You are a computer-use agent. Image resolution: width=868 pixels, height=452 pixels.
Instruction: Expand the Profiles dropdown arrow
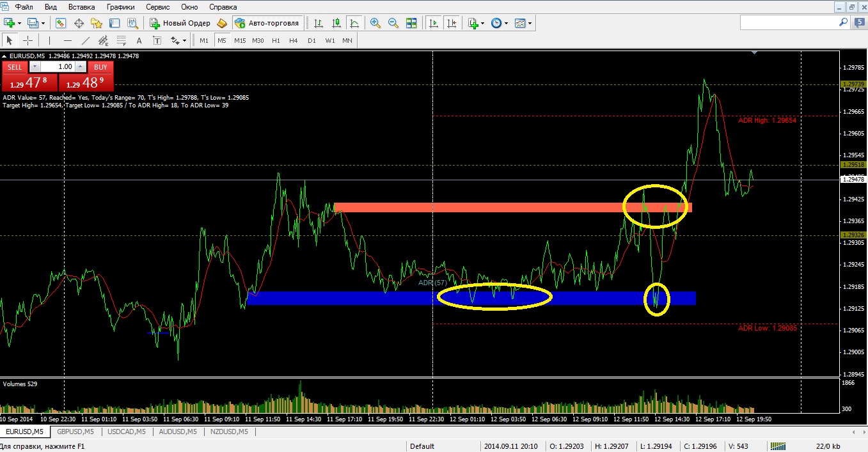click(x=43, y=23)
